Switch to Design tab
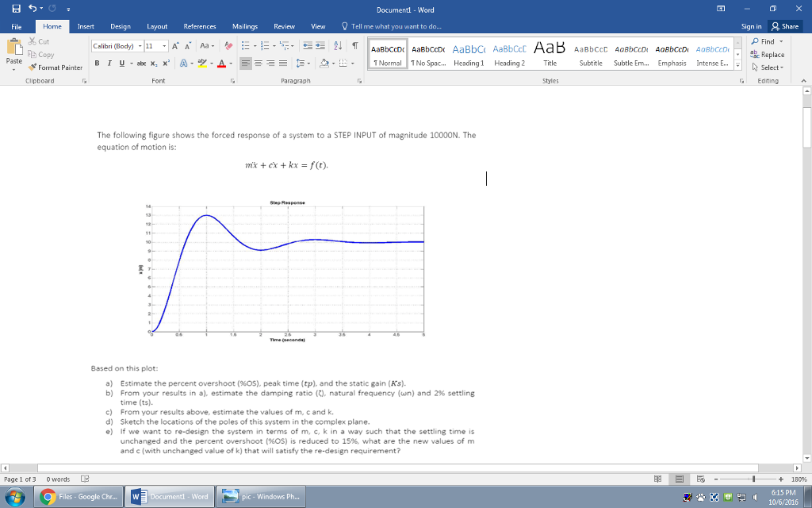 (121, 26)
